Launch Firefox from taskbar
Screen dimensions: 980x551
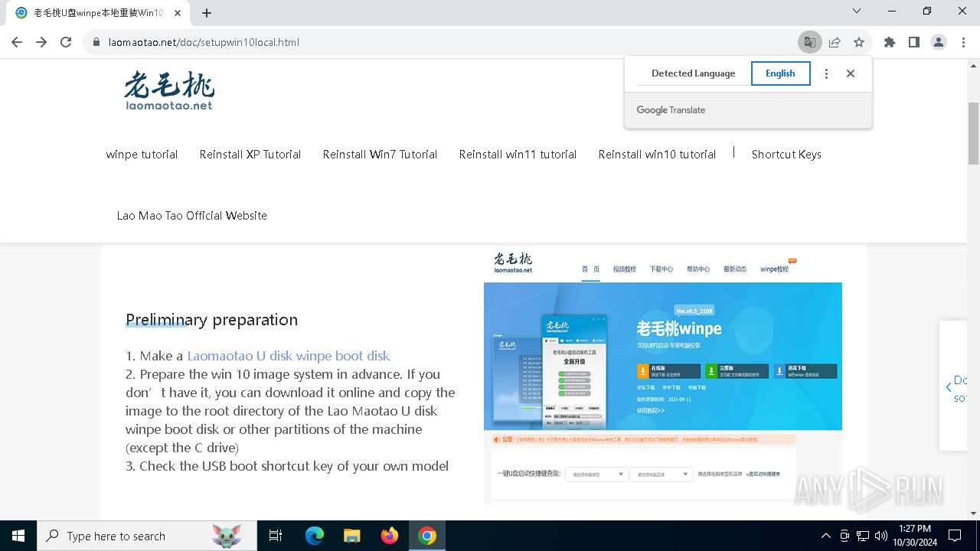[x=390, y=536]
